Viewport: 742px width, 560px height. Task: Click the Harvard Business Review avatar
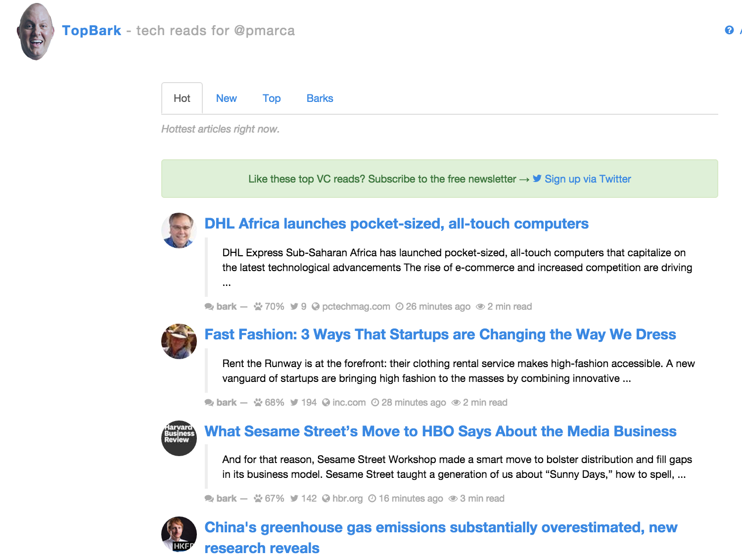[x=179, y=438]
